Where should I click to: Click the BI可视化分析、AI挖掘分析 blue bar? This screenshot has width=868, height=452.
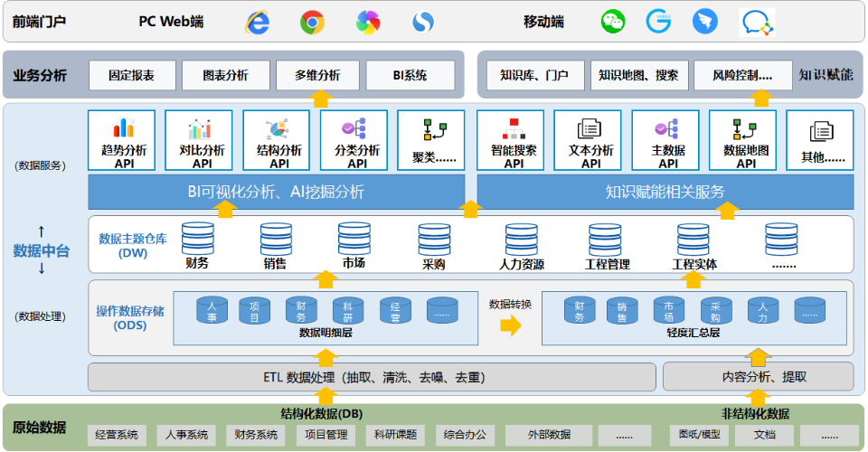coord(276,192)
